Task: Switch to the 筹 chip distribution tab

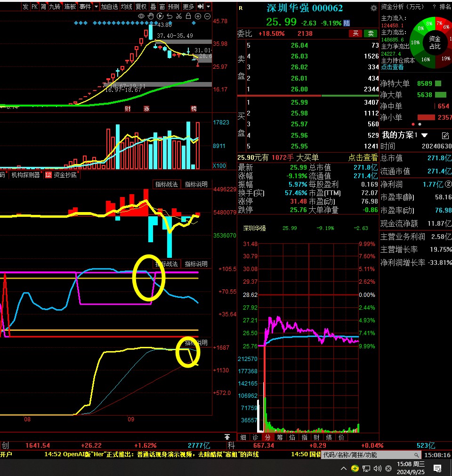Action: 280,437
